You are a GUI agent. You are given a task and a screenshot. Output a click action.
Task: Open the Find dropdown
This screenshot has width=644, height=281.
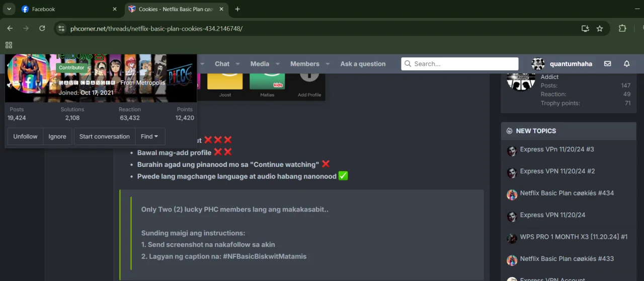(x=150, y=136)
